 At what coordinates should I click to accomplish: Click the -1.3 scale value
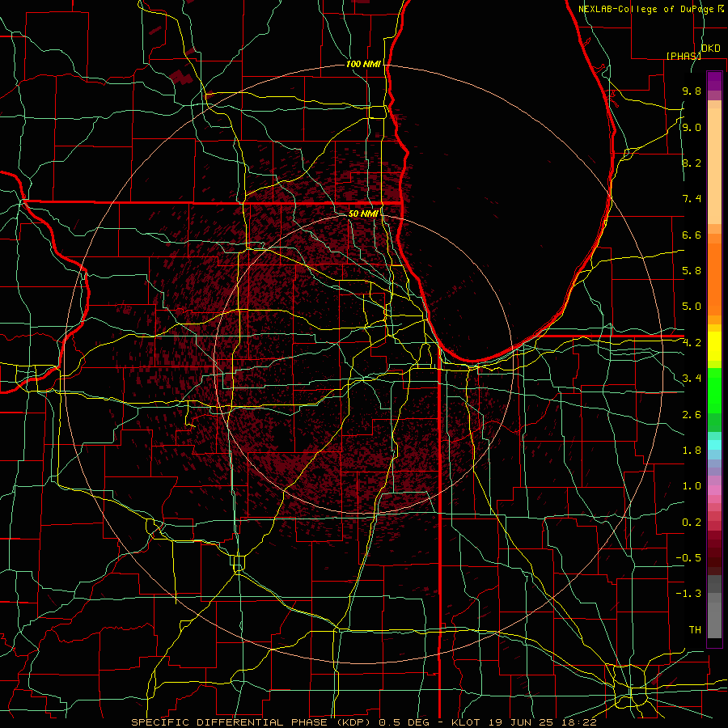[x=688, y=594]
